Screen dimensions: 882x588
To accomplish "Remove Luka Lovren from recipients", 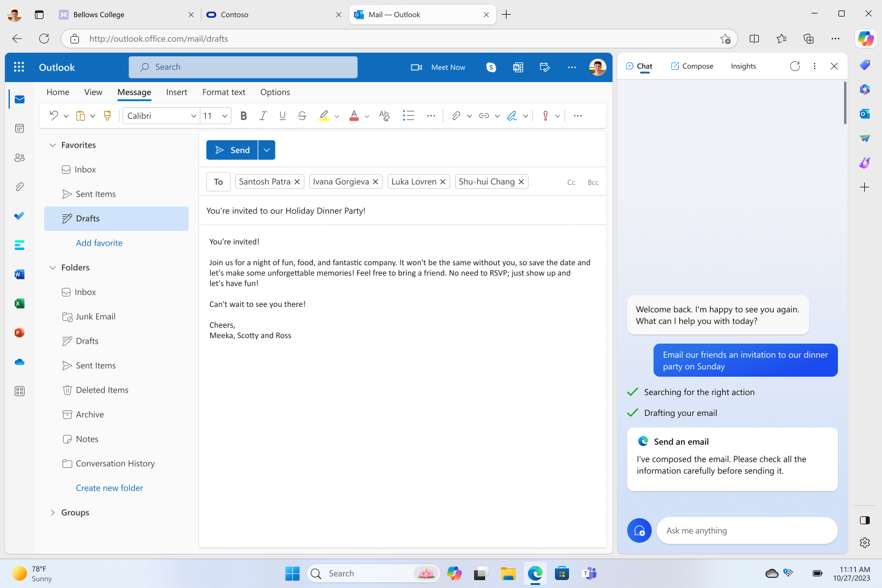I will (442, 181).
